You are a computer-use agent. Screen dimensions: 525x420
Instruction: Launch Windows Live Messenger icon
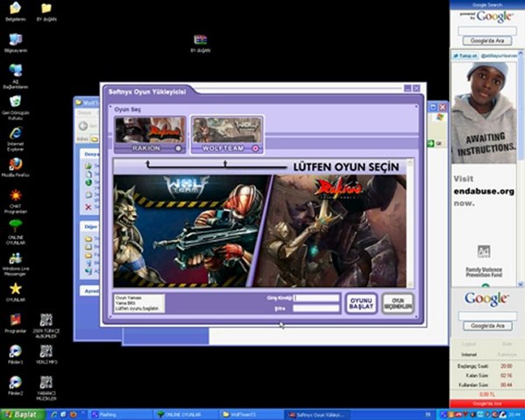point(15,264)
